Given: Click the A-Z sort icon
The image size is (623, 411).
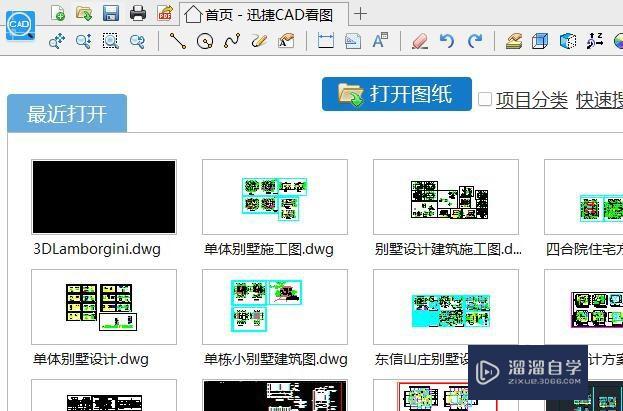Looking at the screenshot, I should (x=595, y=41).
